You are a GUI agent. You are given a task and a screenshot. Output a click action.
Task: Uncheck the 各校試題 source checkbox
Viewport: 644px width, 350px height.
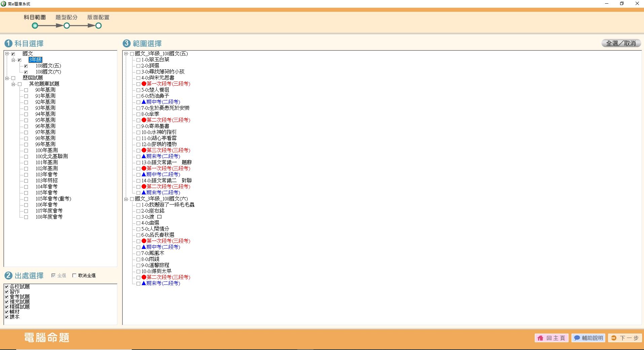6,287
